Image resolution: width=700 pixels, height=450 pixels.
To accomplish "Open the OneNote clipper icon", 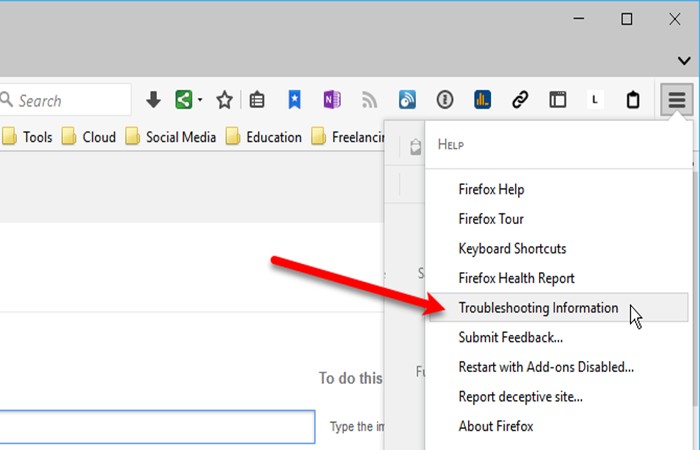I will tap(332, 100).
